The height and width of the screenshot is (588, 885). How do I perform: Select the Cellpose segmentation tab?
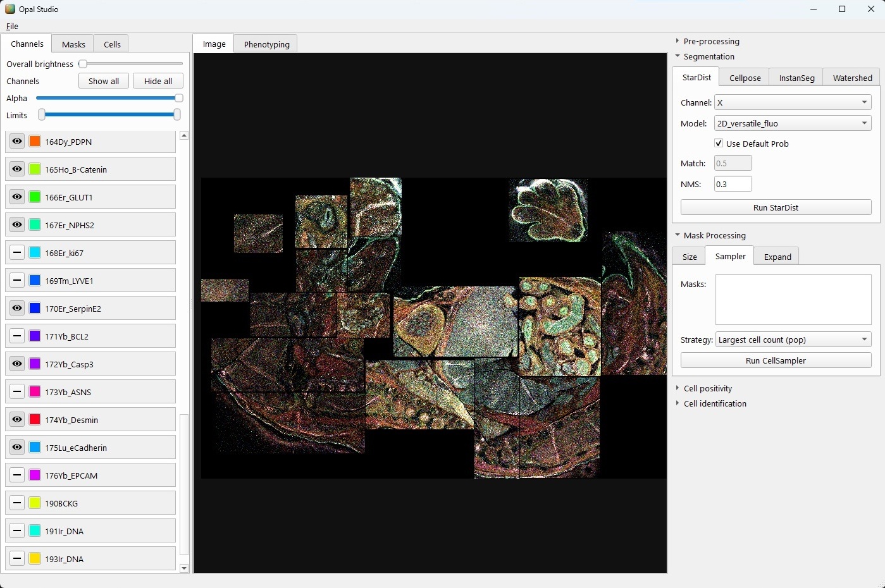(x=745, y=78)
